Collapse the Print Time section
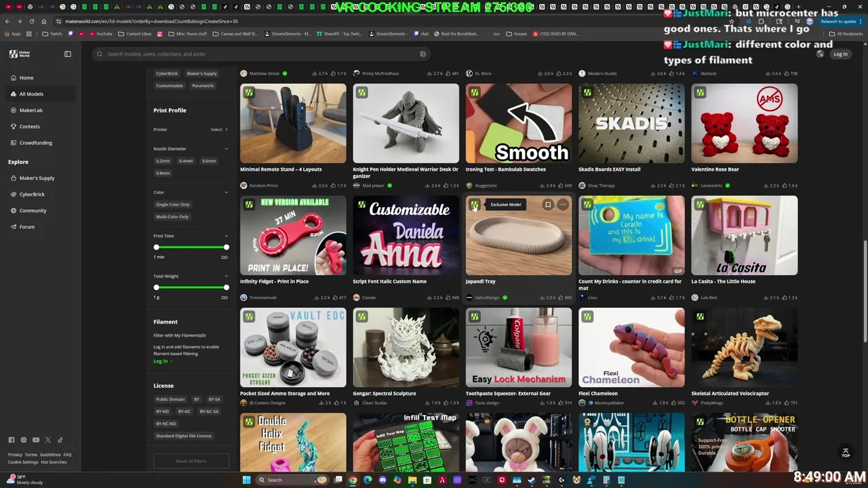Image resolution: width=868 pixels, height=488 pixels. (226, 236)
